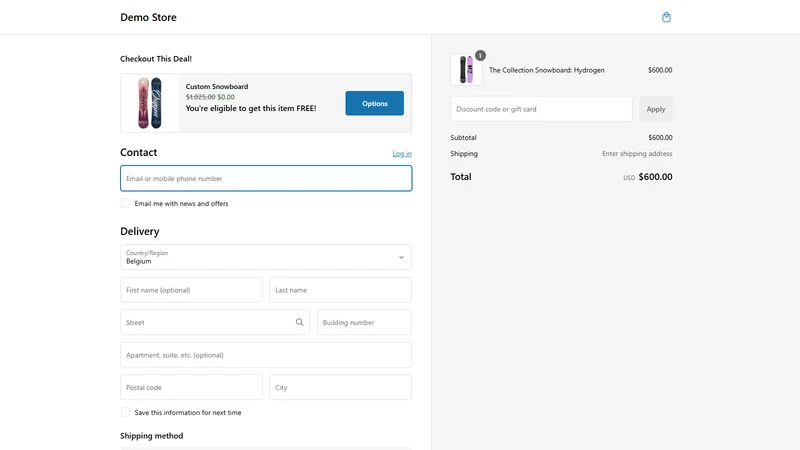Click the Hydrogen snowboard thumbnail in summary
The image size is (800, 450).
466,69
